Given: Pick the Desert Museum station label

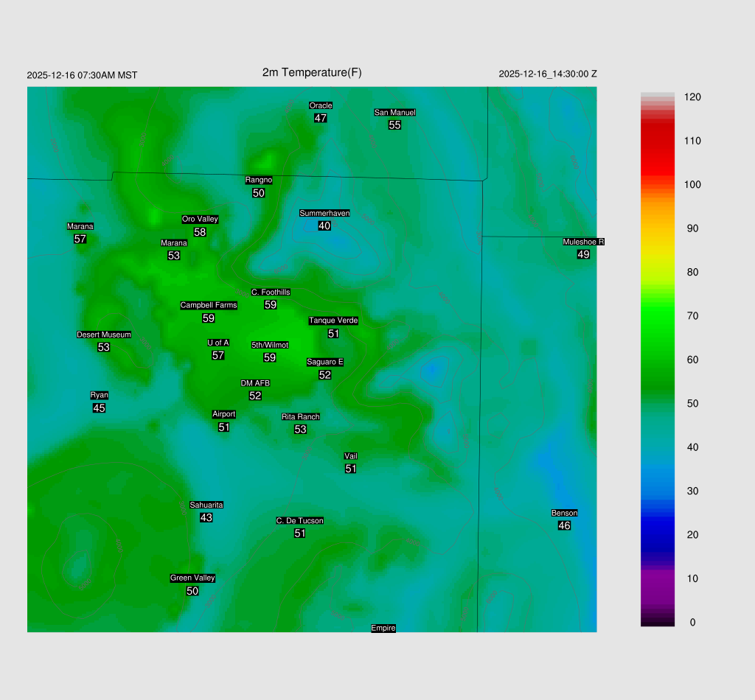Looking at the screenshot, I should 103,335.
